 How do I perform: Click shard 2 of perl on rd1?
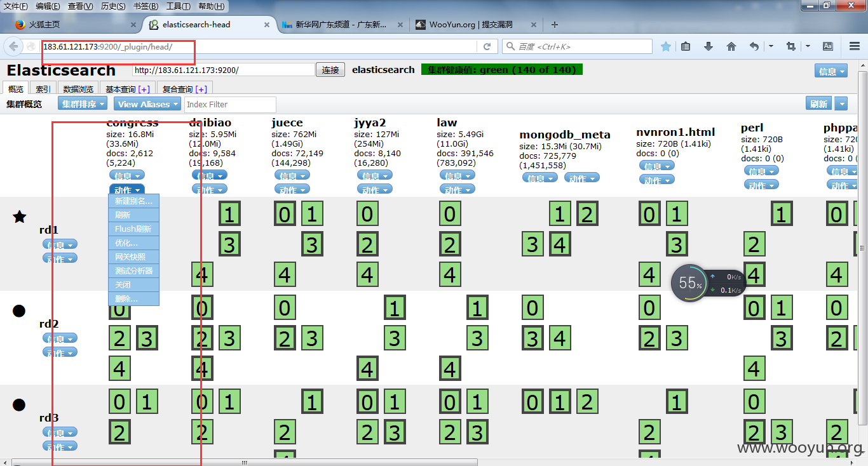754,244
